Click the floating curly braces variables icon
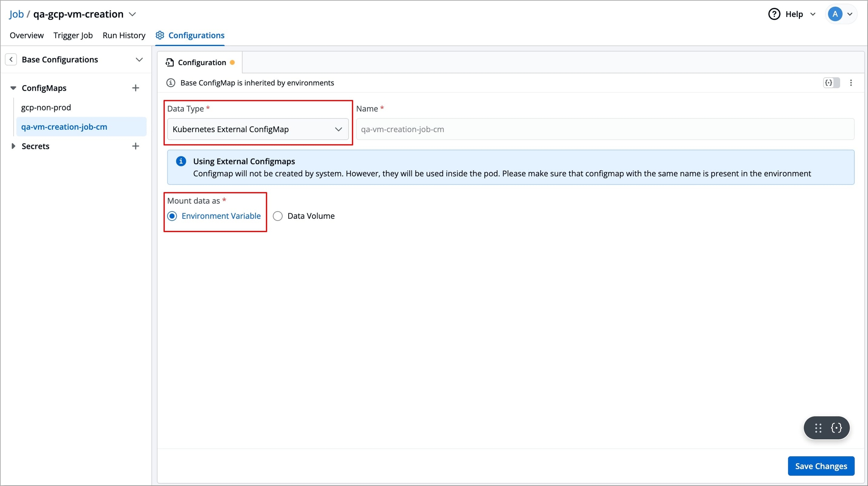Viewport: 868px width, 486px height. click(x=836, y=428)
